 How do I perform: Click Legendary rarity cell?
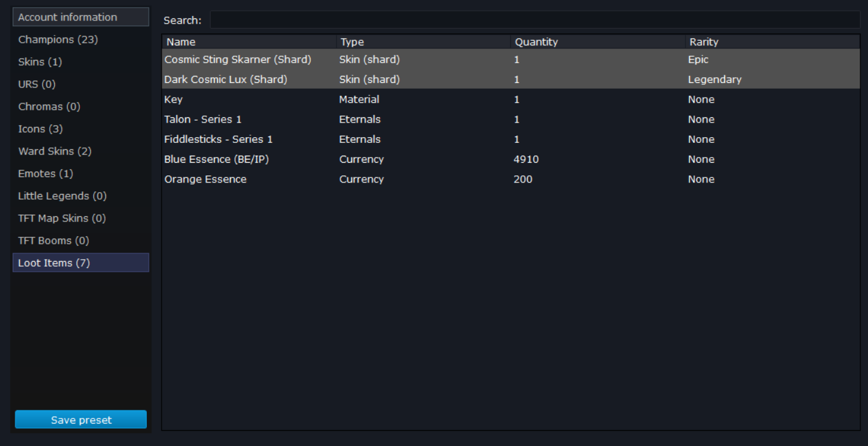pos(715,80)
